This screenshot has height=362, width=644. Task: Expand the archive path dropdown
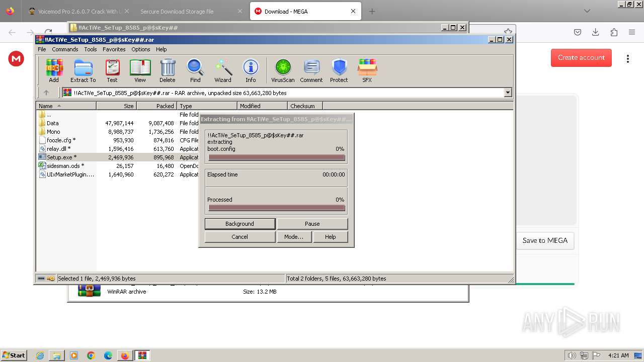point(508,93)
